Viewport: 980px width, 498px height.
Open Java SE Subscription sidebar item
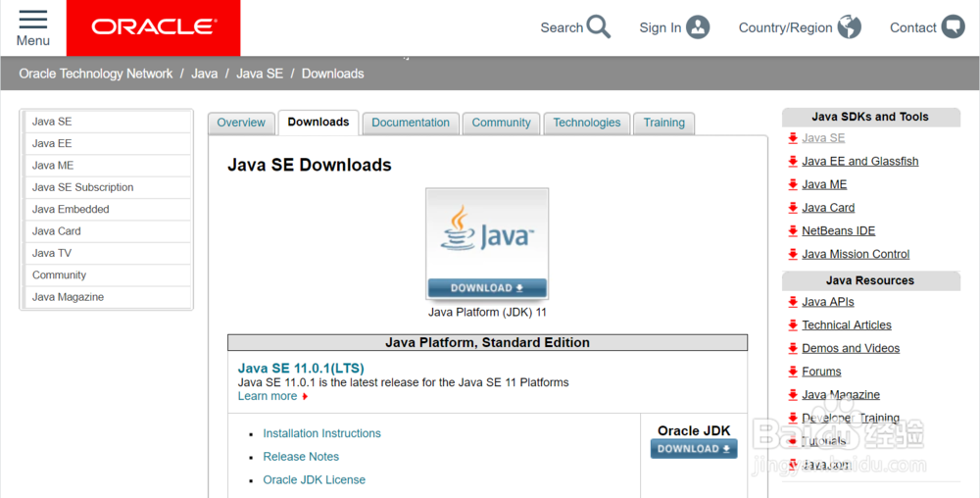[107, 187]
